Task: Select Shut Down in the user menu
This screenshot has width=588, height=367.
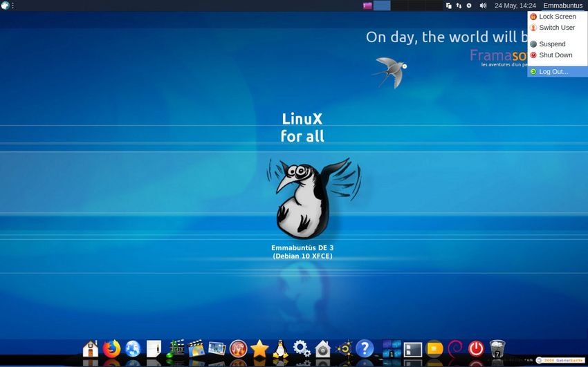Action: 558,55
